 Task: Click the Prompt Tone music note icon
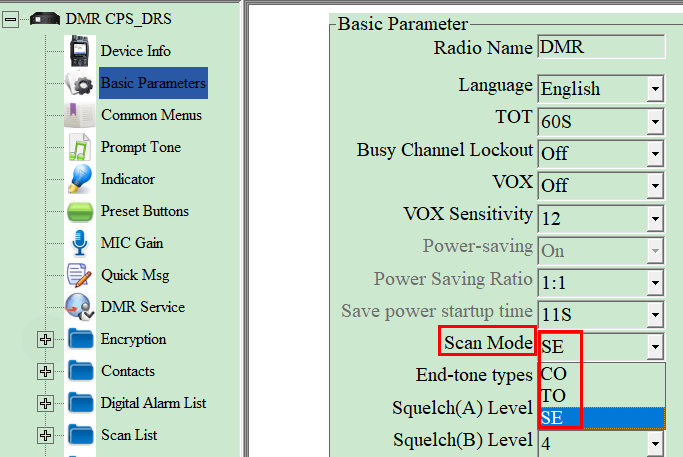[80, 147]
